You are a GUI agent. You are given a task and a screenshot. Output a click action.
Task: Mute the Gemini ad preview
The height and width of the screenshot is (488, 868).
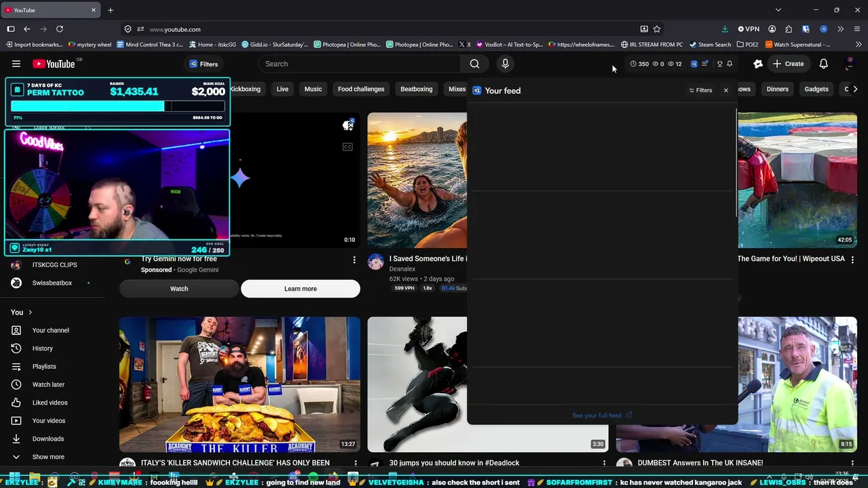click(348, 125)
